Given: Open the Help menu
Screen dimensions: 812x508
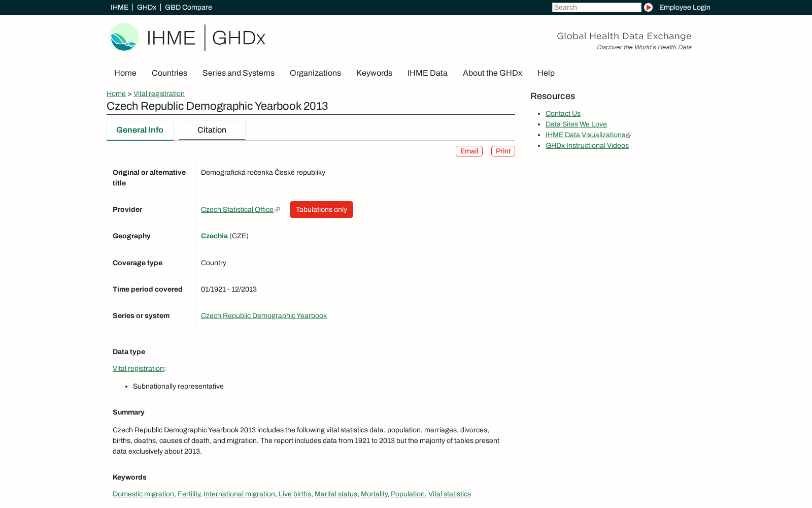Looking at the screenshot, I should coord(546,73).
